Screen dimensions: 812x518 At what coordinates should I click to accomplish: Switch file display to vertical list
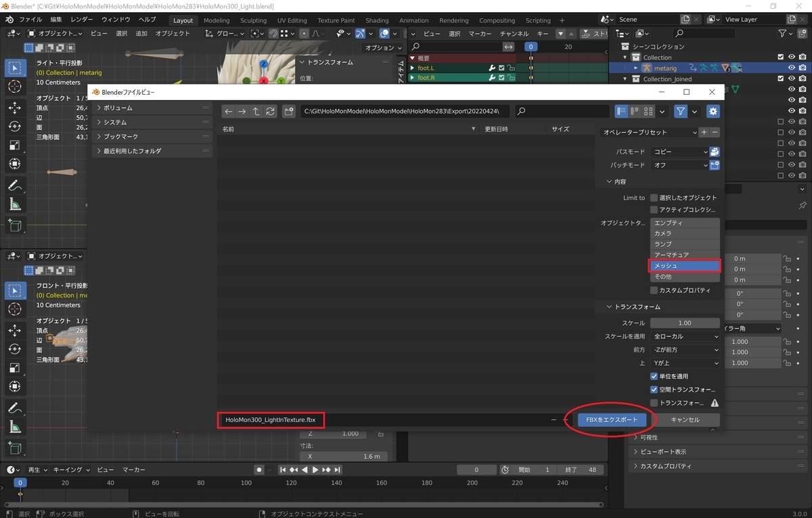(x=621, y=112)
